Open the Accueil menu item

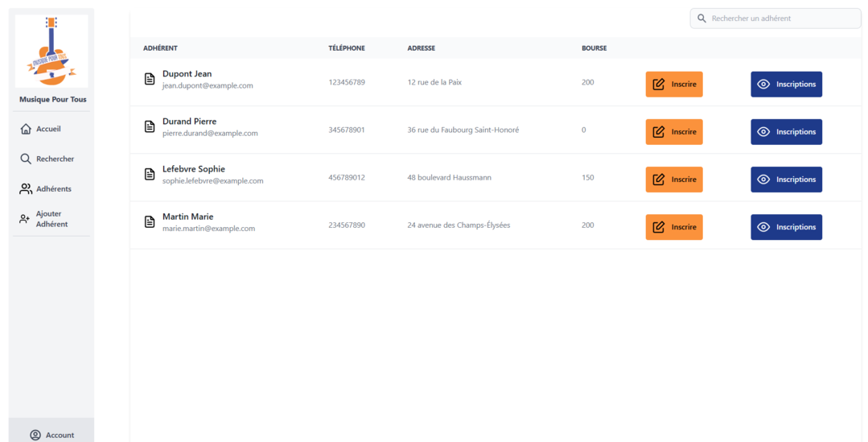point(48,129)
